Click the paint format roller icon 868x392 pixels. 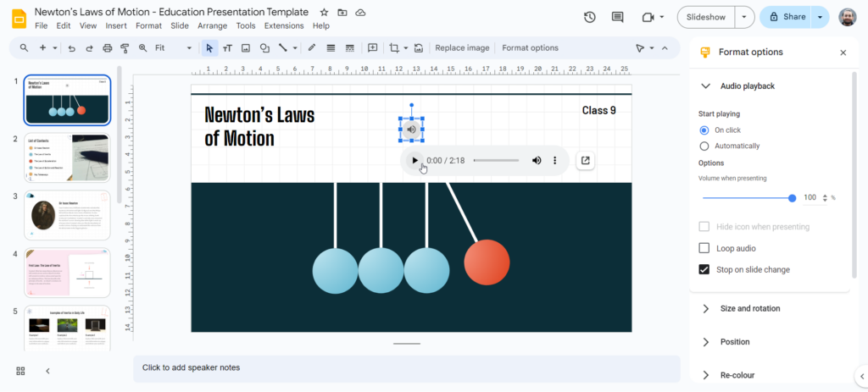click(125, 48)
